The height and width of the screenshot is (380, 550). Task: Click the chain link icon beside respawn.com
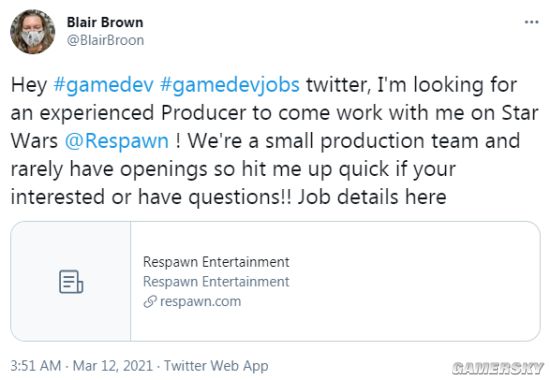coord(150,301)
